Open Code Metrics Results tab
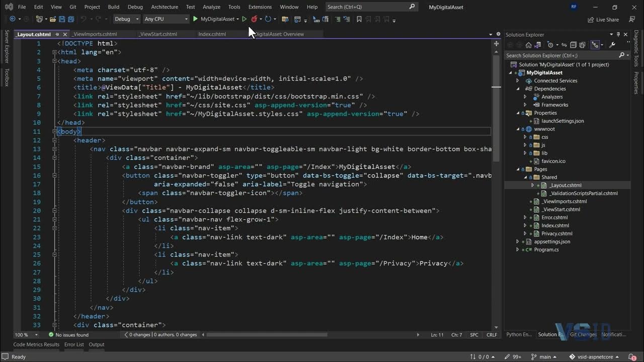This screenshot has width=644, height=362. tap(36, 344)
